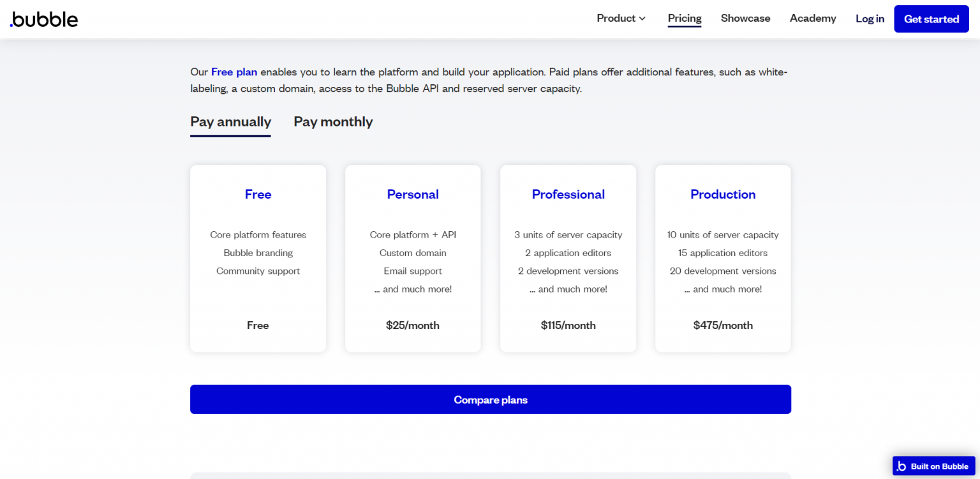This screenshot has height=479, width=980.
Task: Click the $115/month price on Professional
Action: [568, 326]
